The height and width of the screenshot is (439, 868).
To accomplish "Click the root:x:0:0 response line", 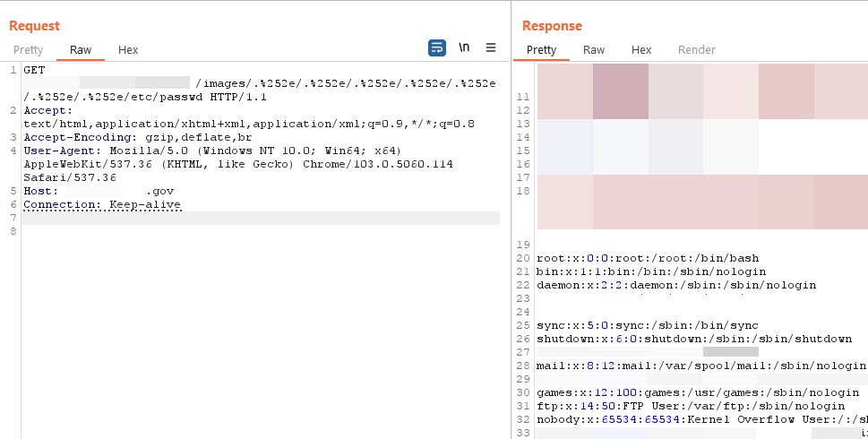I will coord(648,259).
